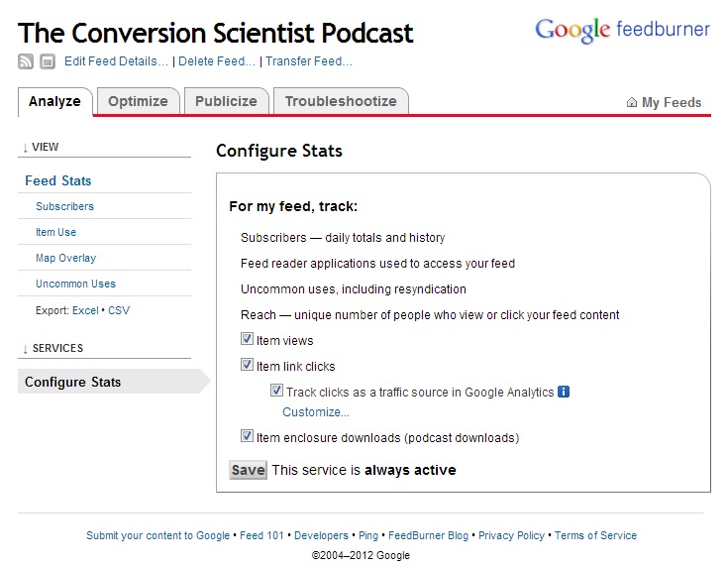Click 'Subscribers — daily totals and history' text

[x=343, y=238]
